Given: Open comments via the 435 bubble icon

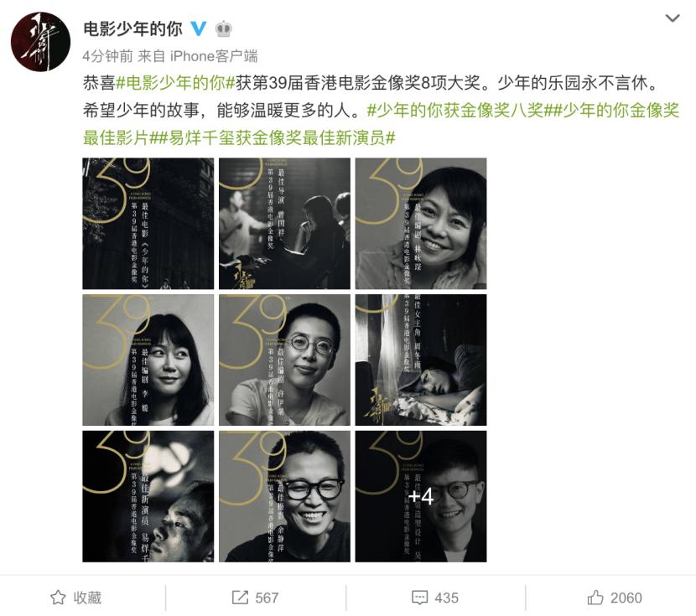Looking at the screenshot, I should [x=420, y=598].
